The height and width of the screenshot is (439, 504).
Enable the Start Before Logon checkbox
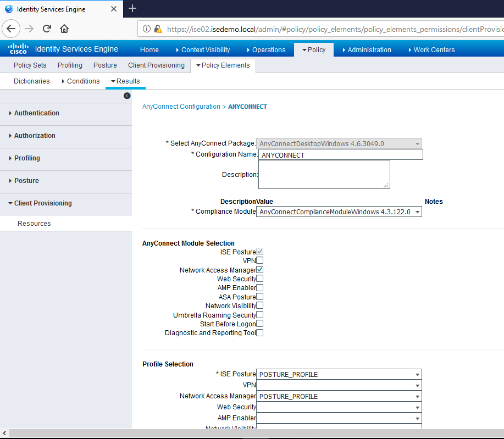[260, 324]
